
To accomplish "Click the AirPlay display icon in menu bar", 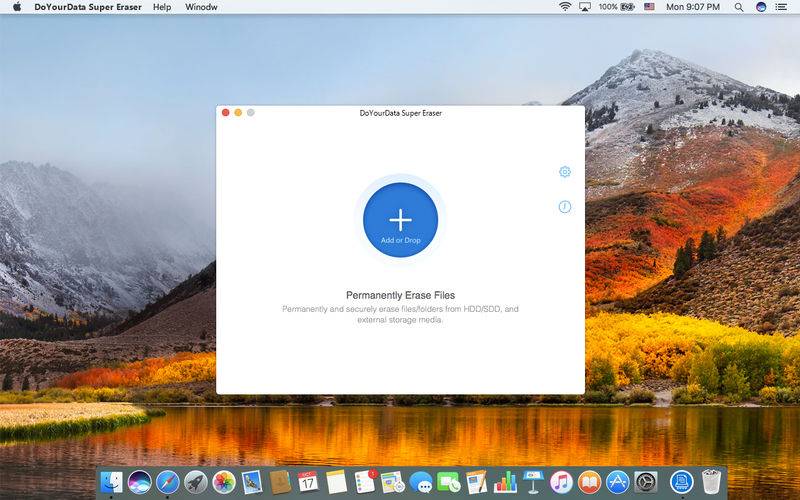I will pos(585,7).
